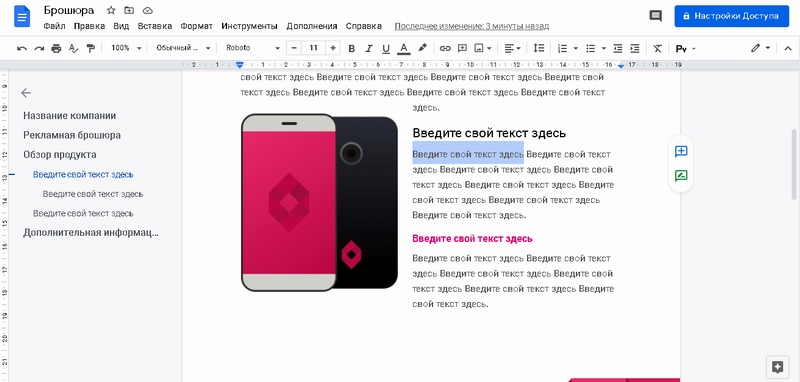800x382 pixels.
Task: Activate the paint format roller
Action: coord(91,48)
